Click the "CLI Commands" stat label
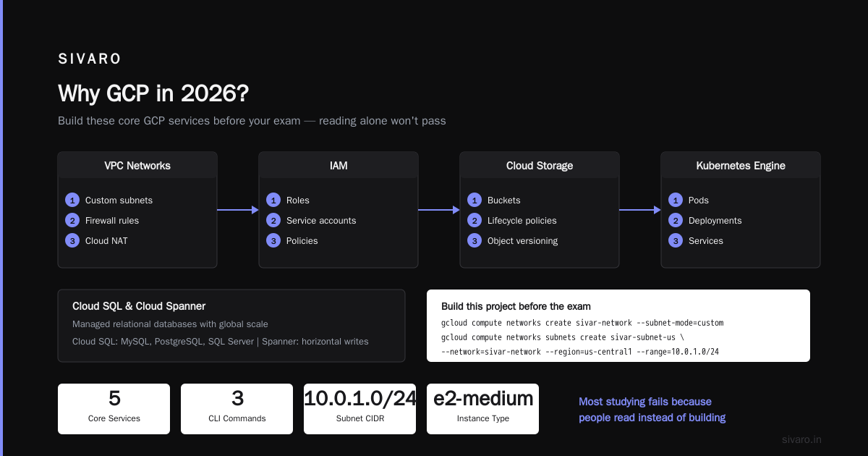 click(x=237, y=418)
